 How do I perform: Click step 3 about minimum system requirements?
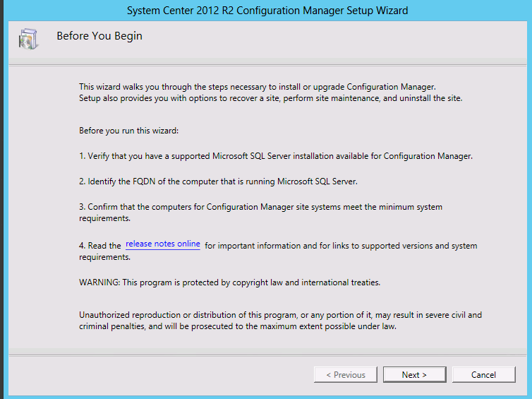(x=260, y=213)
